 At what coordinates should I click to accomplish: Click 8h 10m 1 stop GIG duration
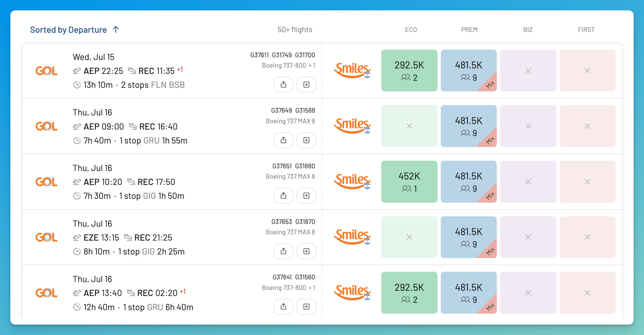(x=129, y=252)
